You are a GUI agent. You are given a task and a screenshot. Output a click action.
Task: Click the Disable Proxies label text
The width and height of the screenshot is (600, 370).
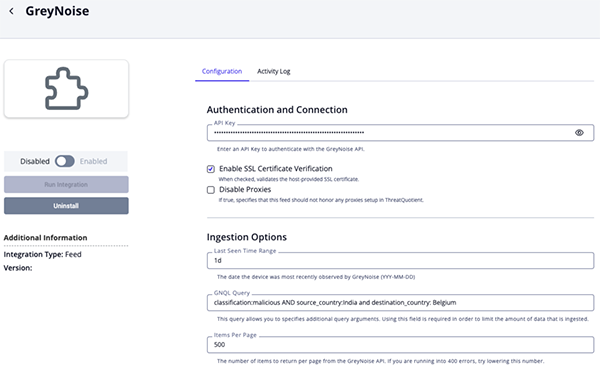(245, 189)
